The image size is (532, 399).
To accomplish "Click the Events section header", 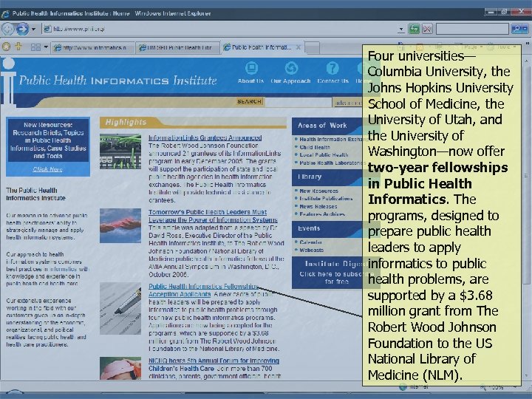I will click(327, 229).
